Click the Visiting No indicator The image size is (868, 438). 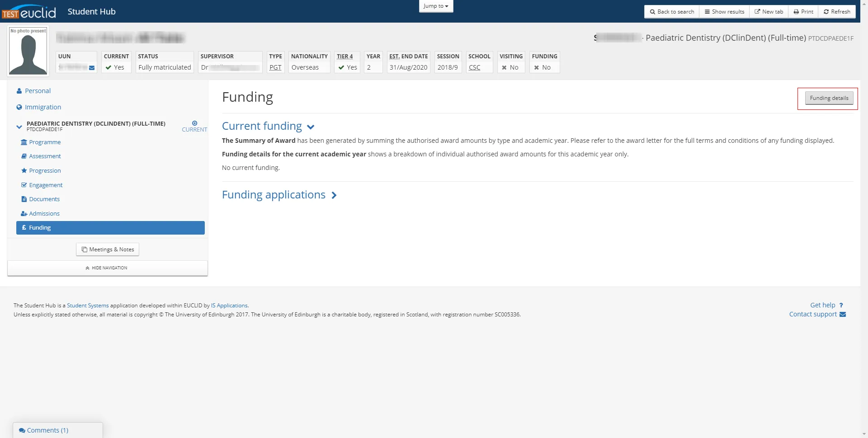(503, 67)
